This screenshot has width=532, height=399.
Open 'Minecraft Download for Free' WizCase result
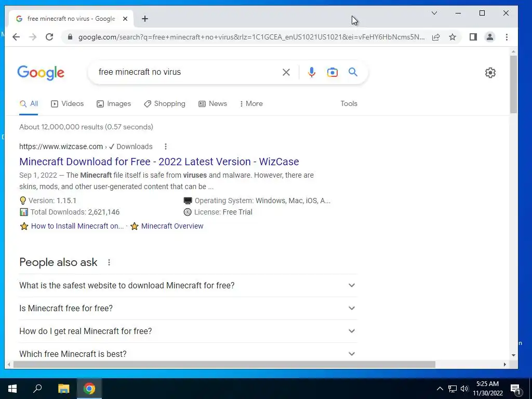(x=159, y=162)
